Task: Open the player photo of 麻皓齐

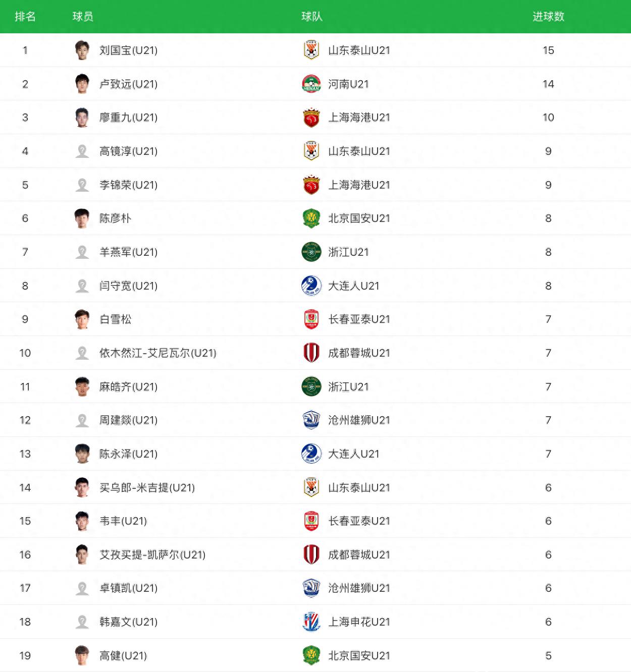Action: [82, 386]
